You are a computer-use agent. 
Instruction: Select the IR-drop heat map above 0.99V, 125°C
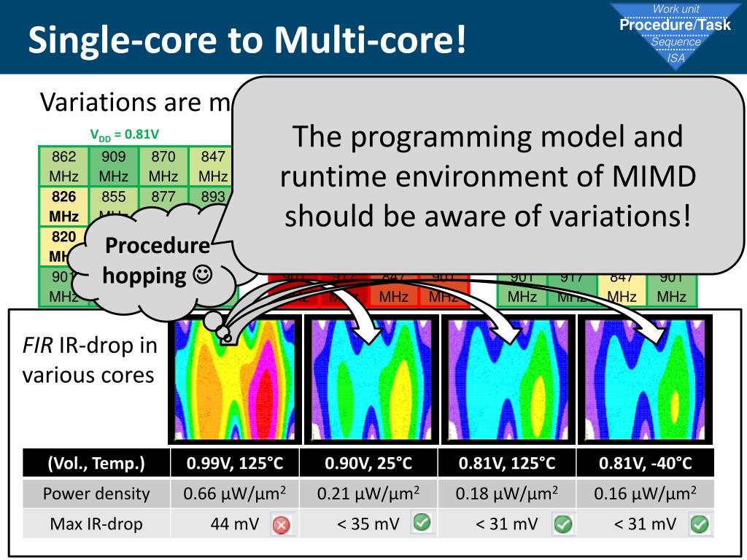[235, 379]
